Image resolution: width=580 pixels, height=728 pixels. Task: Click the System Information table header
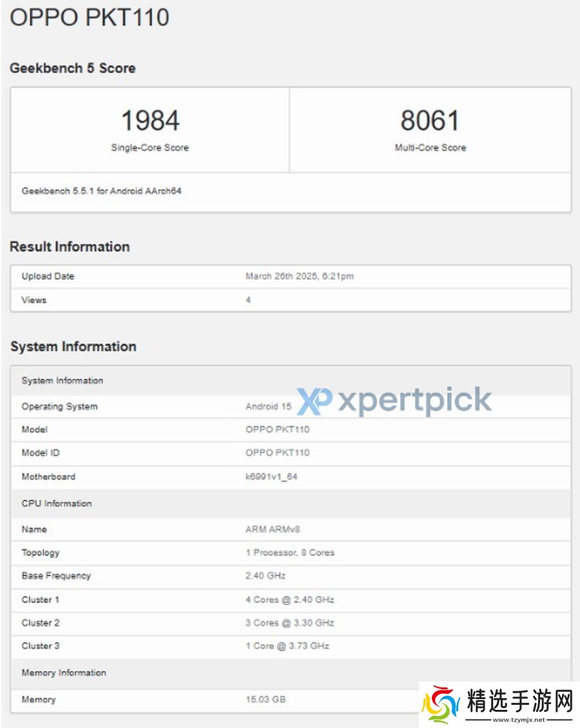tap(63, 380)
